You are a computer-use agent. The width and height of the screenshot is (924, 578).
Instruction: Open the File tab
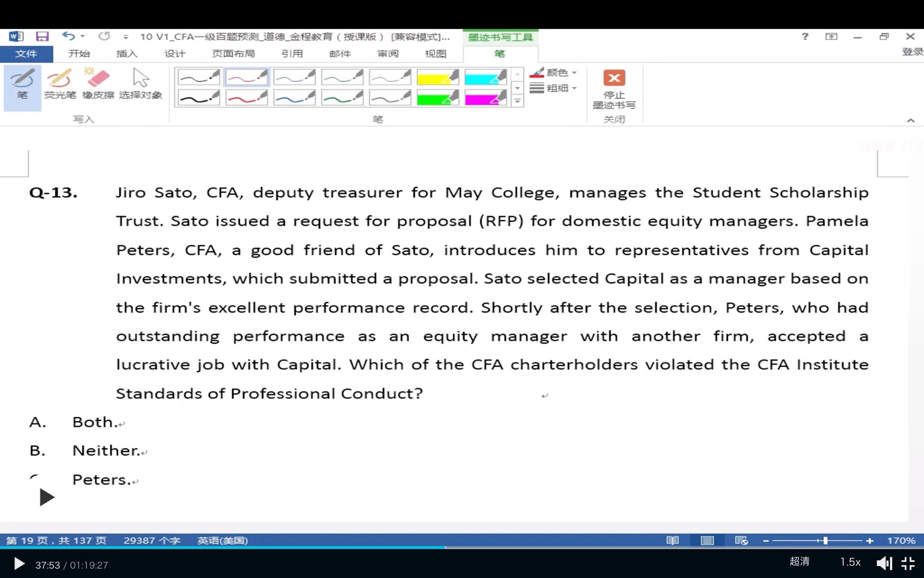26,54
